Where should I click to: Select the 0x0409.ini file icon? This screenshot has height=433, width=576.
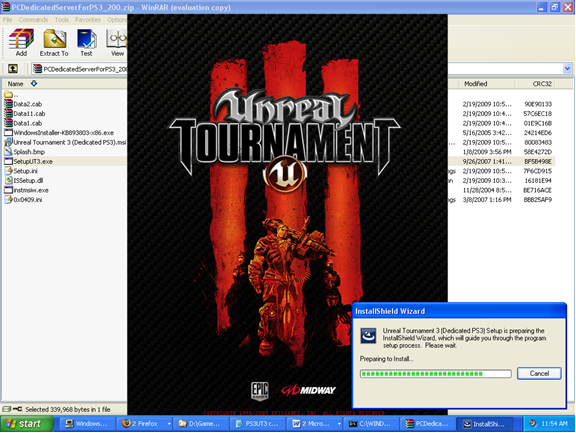pyautogui.click(x=8, y=199)
